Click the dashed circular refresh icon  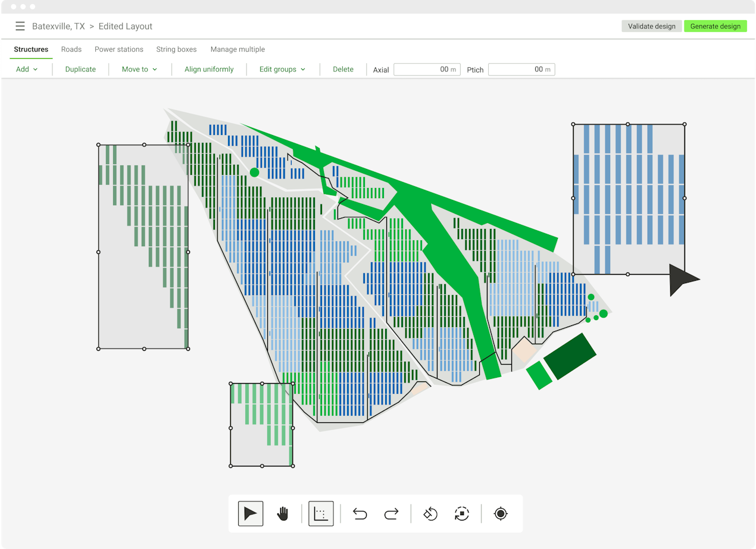point(461,514)
